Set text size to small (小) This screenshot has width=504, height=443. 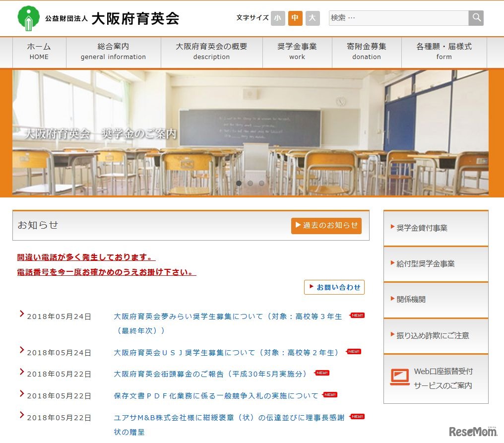coord(277,18)
